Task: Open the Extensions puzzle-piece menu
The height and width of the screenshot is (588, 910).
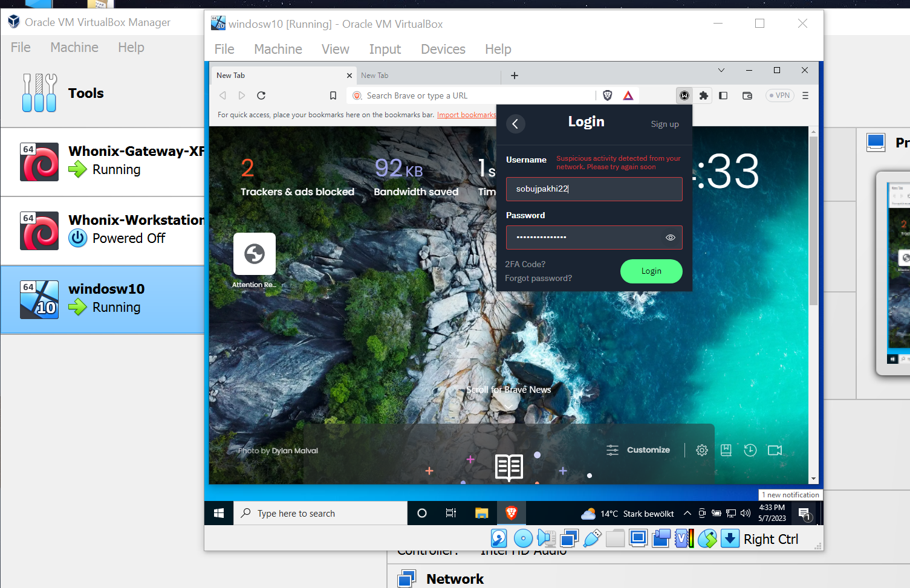Action: (704, 95)
